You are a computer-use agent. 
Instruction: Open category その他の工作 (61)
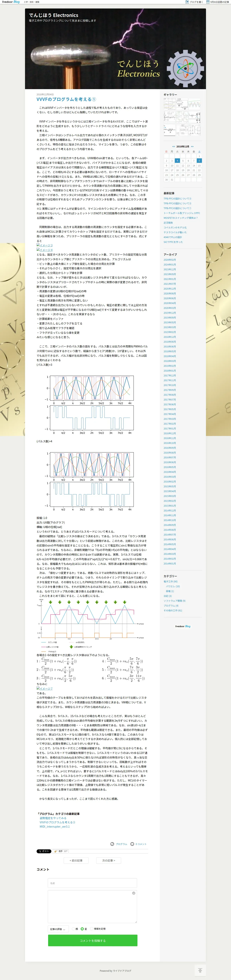tap(173, 611)
